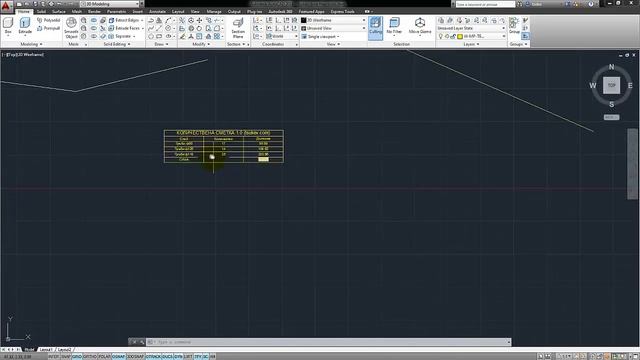Expand the Modify panel
Screen dimensions: 640x360
coord(201,44)
